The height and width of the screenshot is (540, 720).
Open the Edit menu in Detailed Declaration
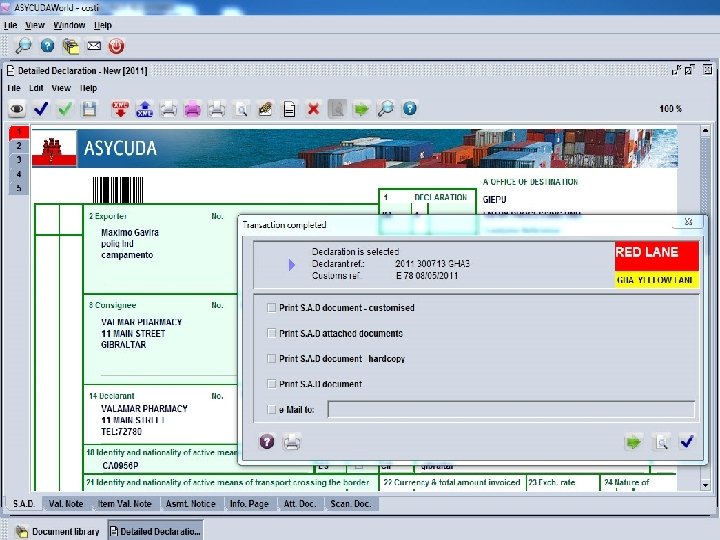[36, 88]
